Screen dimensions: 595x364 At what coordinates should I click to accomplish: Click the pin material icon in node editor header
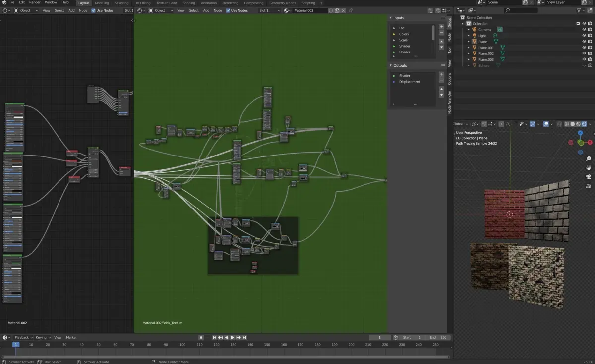(351, 10)
